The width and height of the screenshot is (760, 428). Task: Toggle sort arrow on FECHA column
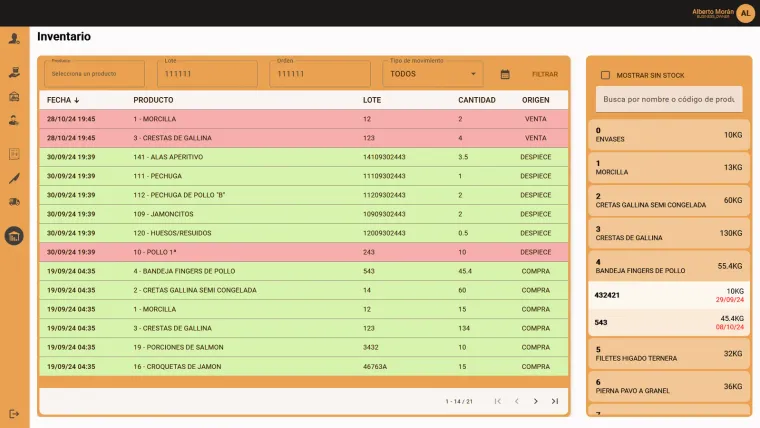pos(77,100)
